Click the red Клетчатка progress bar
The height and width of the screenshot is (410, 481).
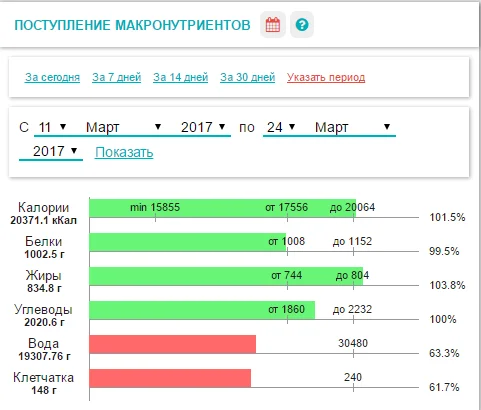point(170,378)
